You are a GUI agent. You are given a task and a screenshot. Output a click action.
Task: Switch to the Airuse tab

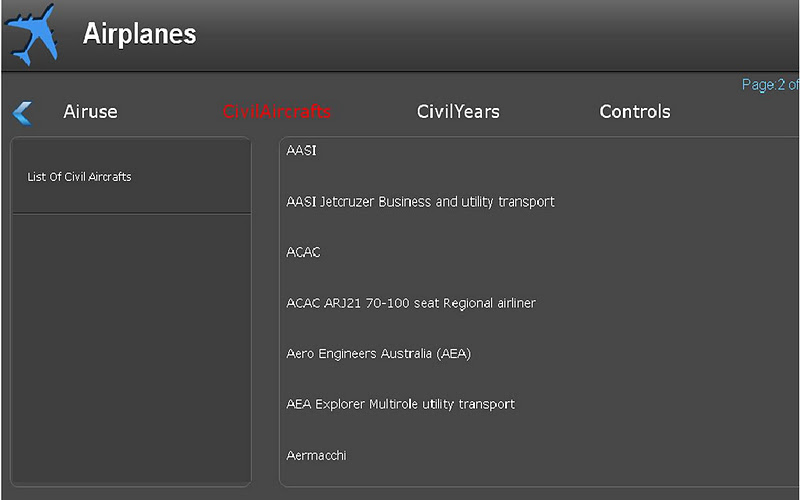tap(90, 112)
